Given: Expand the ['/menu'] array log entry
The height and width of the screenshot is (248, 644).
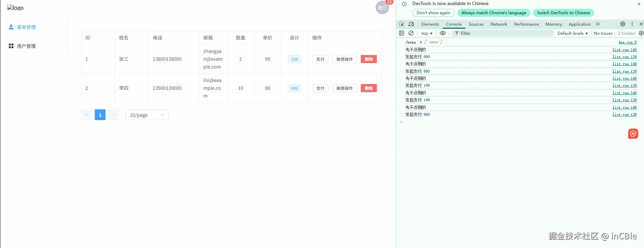Looking at the screenshot, I should click(421, 42).
